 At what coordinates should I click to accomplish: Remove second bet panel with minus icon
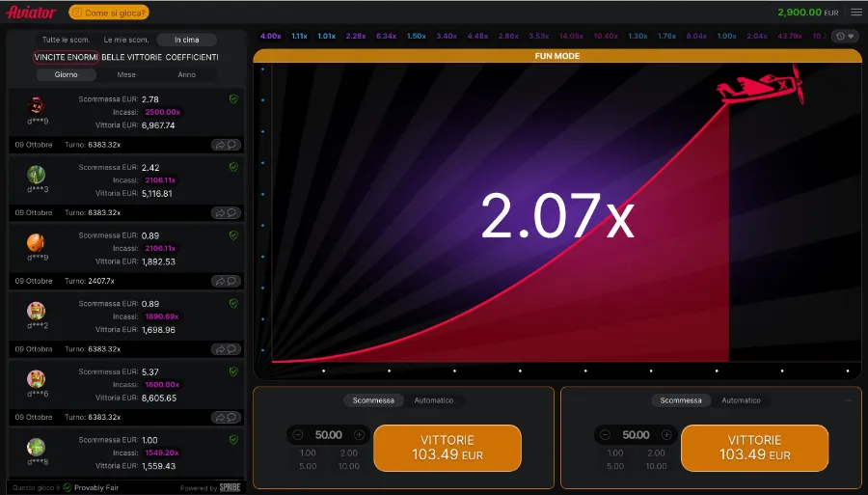(848, 399)
